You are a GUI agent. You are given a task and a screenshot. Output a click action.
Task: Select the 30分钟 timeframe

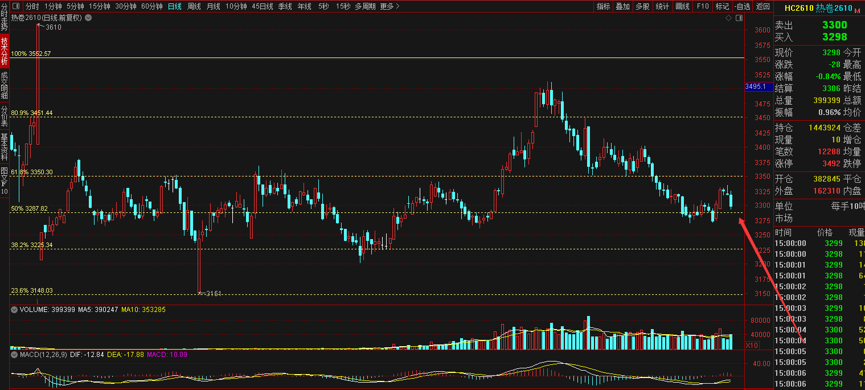pyautogui.click(x=125, y=7)
